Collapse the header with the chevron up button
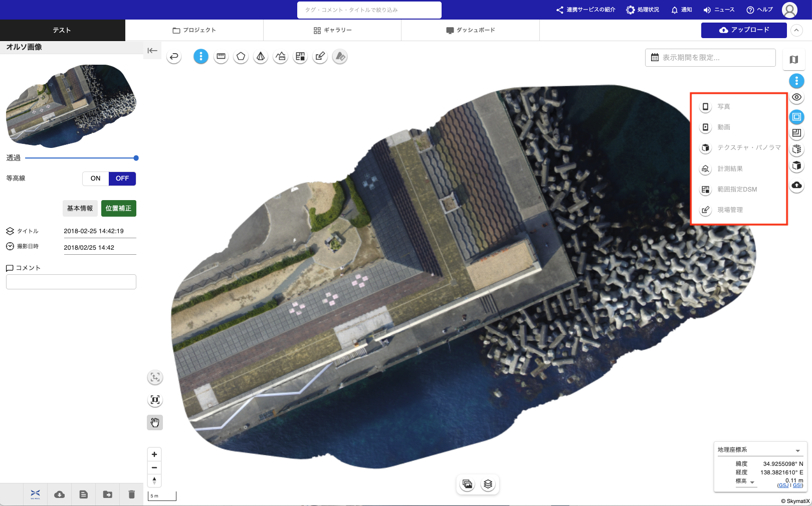812x506 pixels. coord(796,30)
